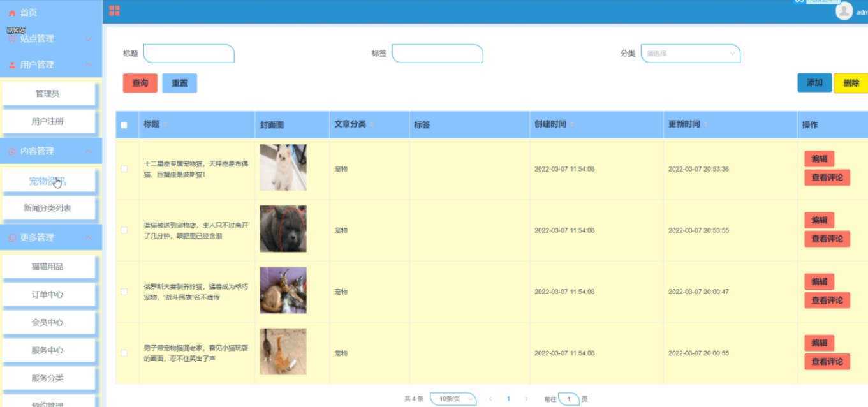
Task: Open 服务中心 menu item
Action: [x=48, y=350]
